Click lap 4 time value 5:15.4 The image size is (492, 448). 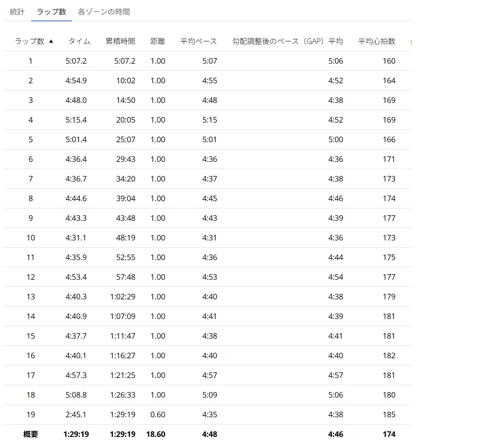pyautogui.click(x=76, y=120)
